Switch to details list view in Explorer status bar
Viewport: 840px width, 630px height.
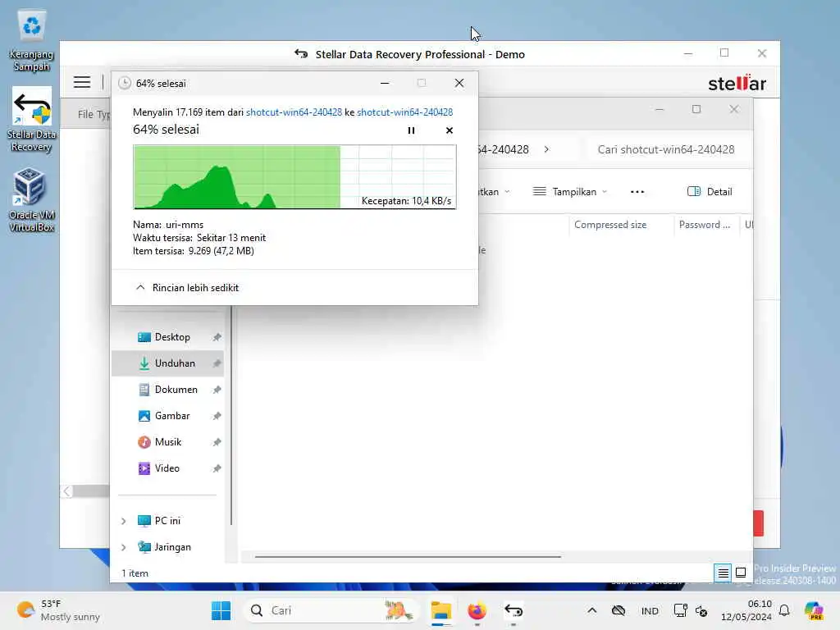pos(723,573)
